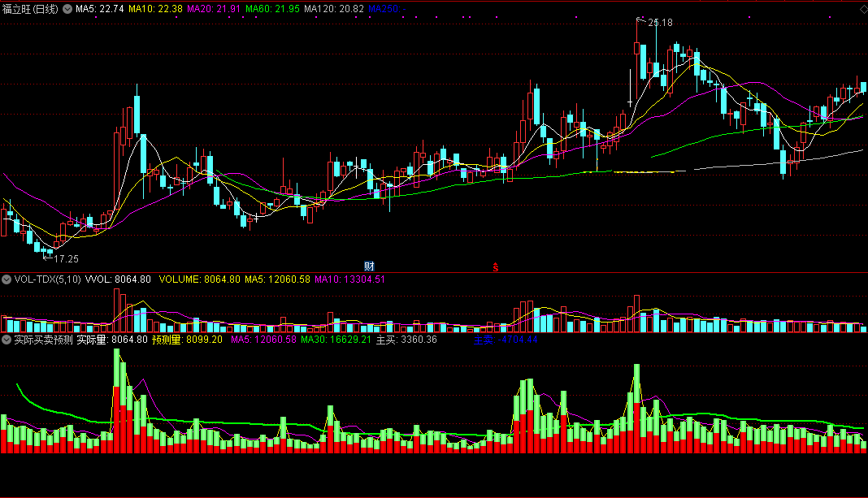Select the yellow VOLUME: 8064.80 value
Screen dimensions: 868x498
coord(199,279)
